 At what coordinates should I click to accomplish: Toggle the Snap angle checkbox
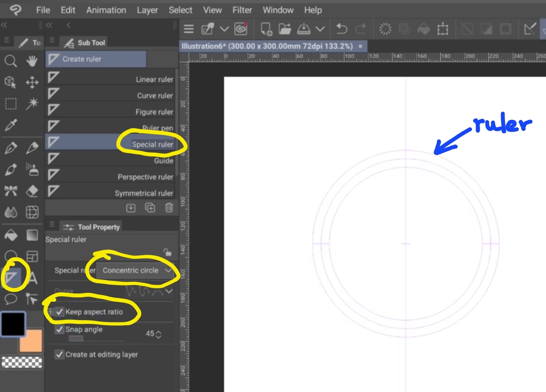(59, 329)
